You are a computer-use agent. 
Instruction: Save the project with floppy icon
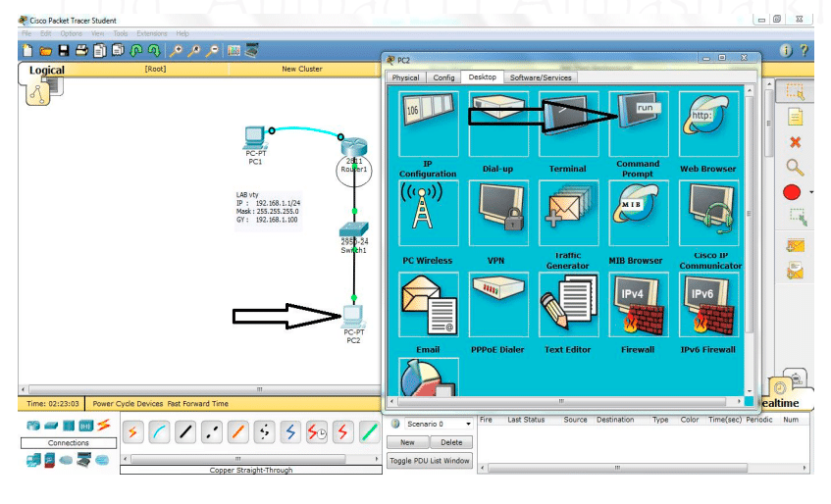point(64,51)
